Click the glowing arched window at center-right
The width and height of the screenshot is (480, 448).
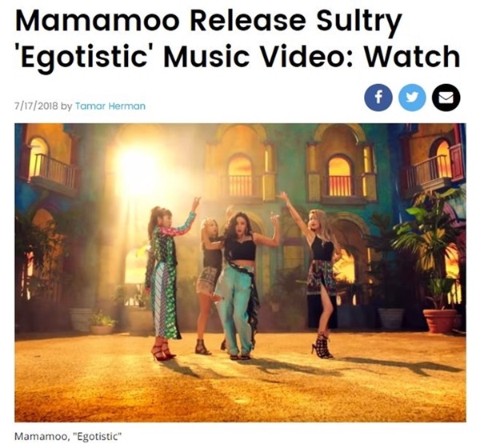(339, 176)
